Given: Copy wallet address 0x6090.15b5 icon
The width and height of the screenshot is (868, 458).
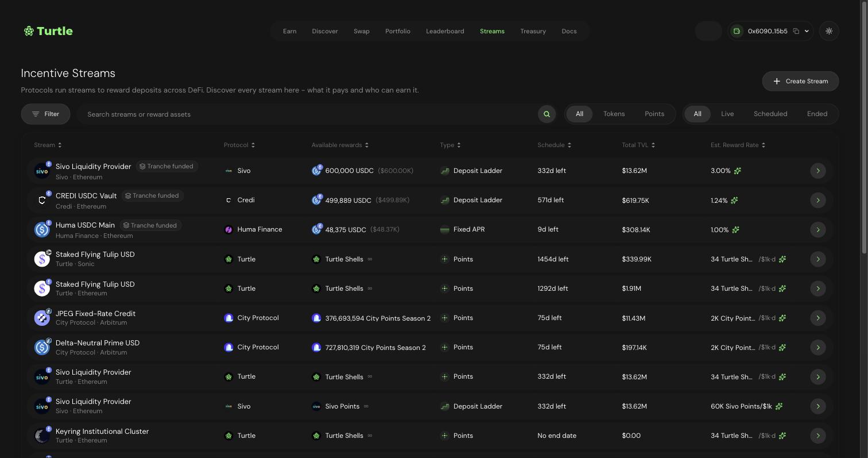Looking at the screenshot, I should pyautogui.click(x=796, y=31).
